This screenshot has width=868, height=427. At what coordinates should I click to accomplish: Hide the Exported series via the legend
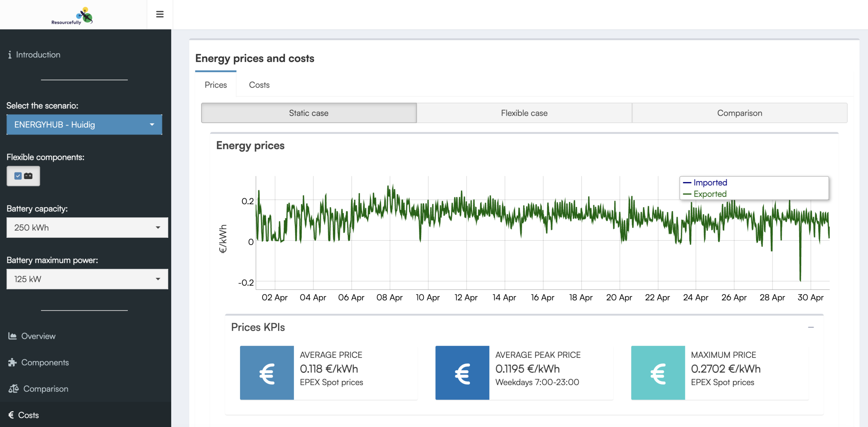coord(710,194)
